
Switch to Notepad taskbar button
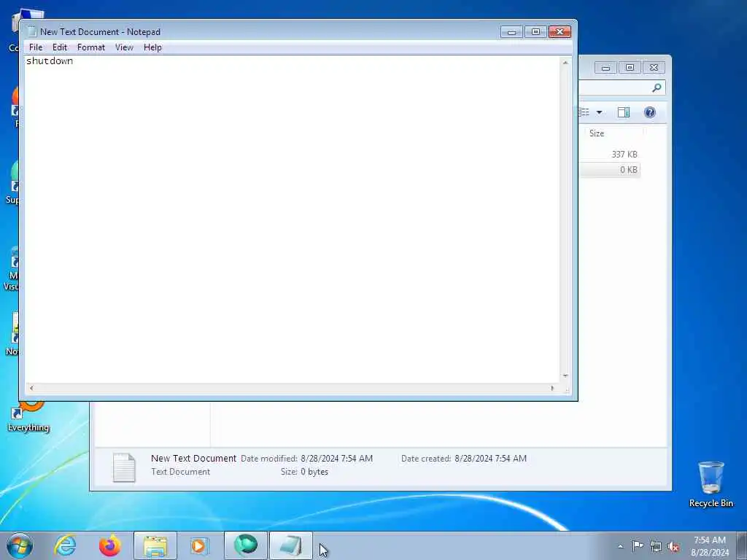click(x=291, y=545)
